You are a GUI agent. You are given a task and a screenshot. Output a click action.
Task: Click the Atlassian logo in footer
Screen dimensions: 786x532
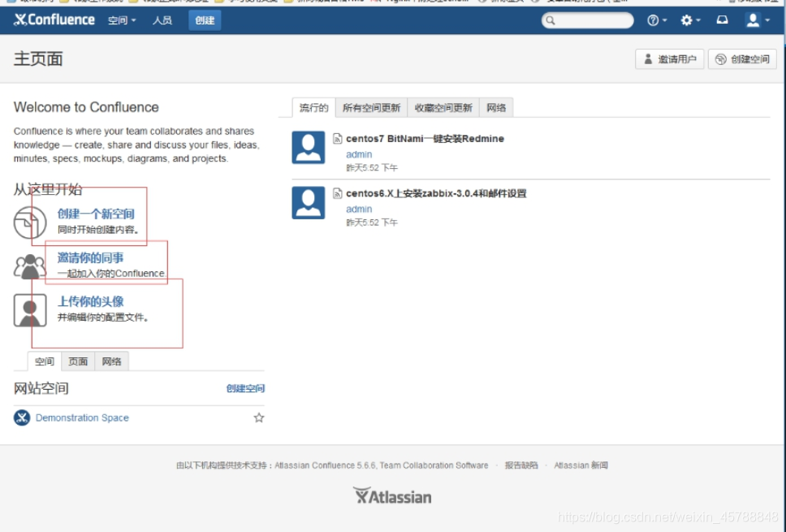[392, 495]
